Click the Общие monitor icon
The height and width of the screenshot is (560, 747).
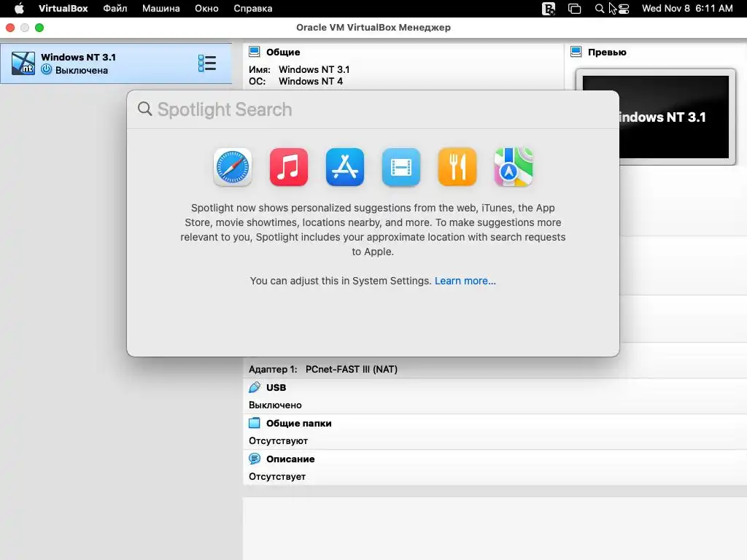[x=255, y=52]
